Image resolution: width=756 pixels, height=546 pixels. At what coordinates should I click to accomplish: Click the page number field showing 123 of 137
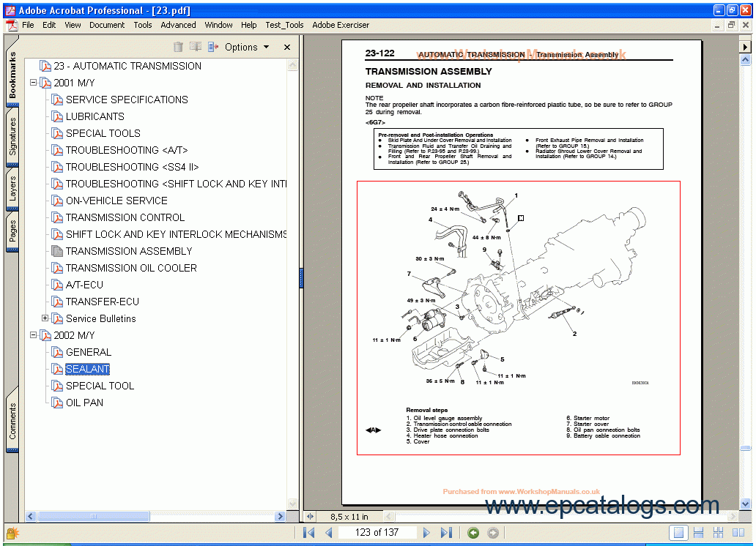pos(377,533)
